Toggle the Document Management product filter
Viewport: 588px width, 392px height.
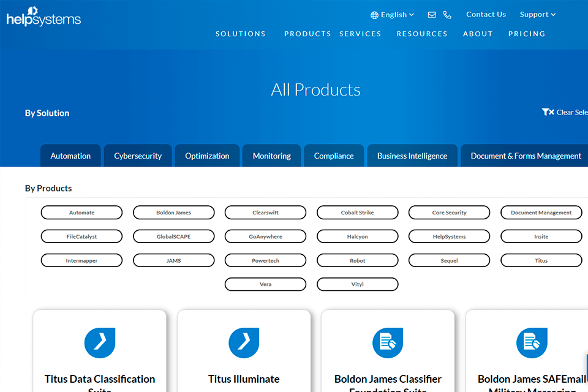[541, 213]
